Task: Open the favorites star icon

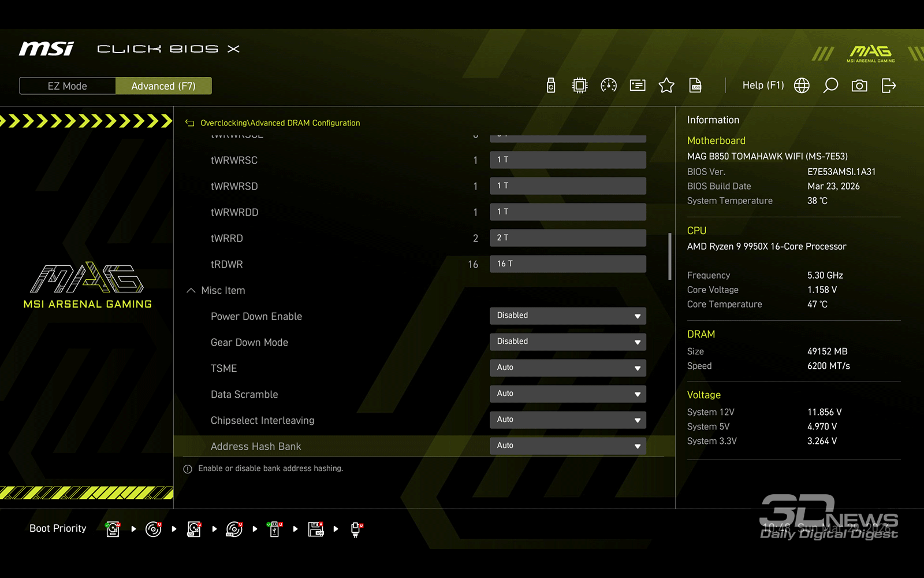Action: point(666,86)
